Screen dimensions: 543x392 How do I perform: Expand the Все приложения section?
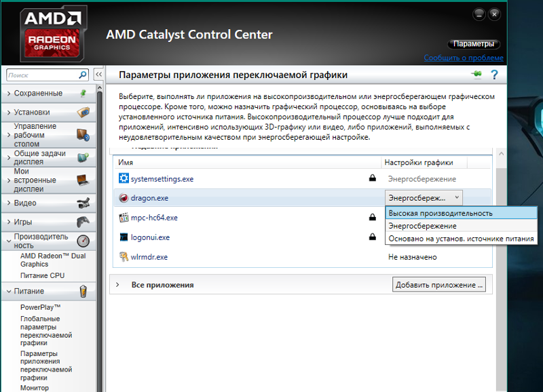tap(117, 285)
